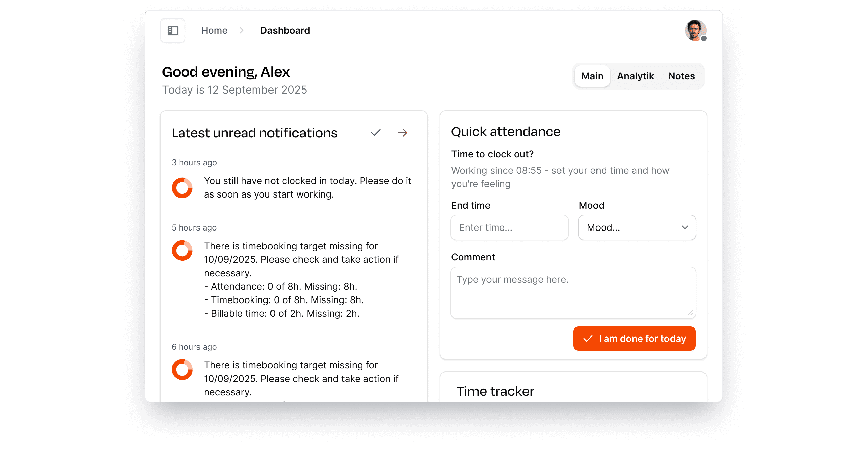
Task: Click the Dashboard breadcrumb item
Action: point(285,30)
